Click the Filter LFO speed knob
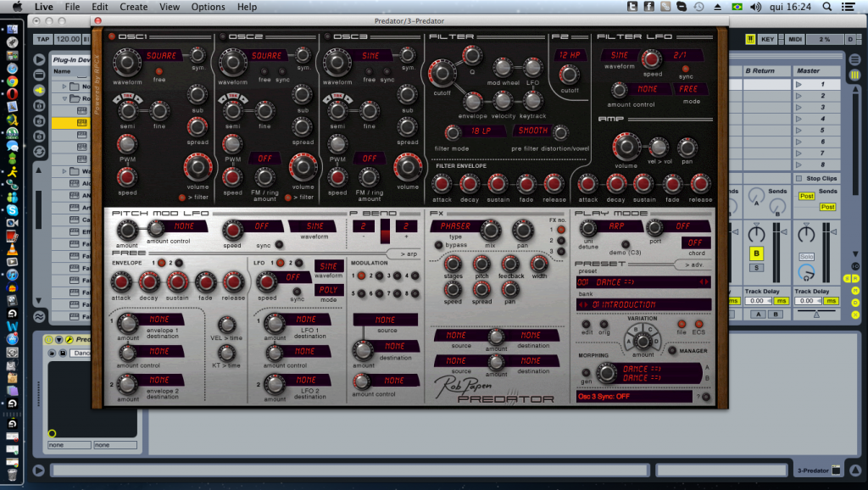This screenshot has height=490, width=868. 652,58
